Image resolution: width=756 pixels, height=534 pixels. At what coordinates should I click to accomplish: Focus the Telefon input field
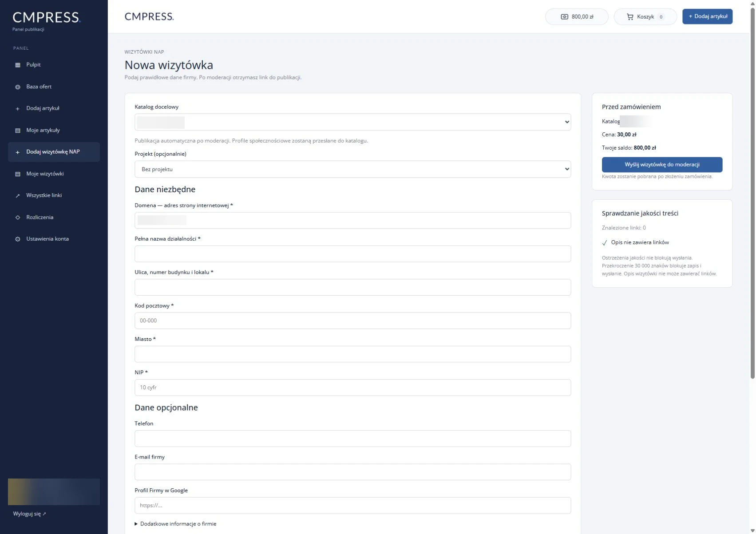tap(352, 439)
